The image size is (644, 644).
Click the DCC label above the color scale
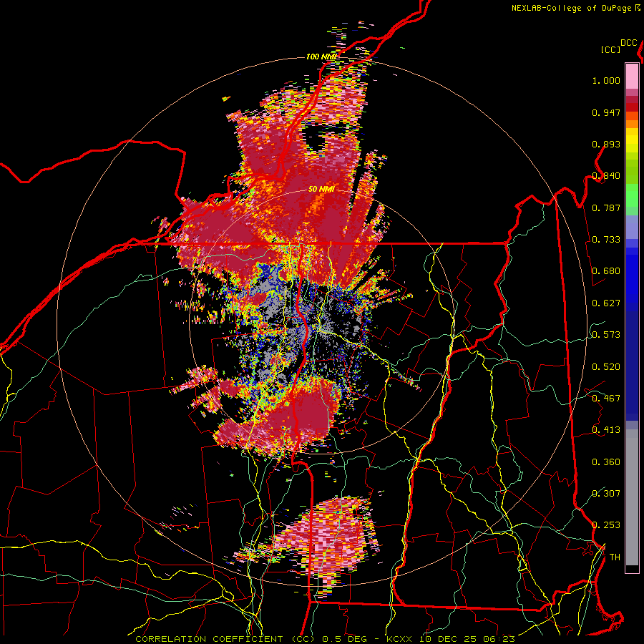(628, 43)
